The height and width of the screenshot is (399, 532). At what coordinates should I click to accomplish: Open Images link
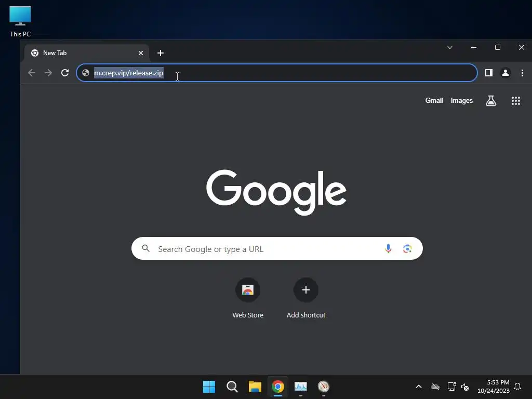click(461, 100)
